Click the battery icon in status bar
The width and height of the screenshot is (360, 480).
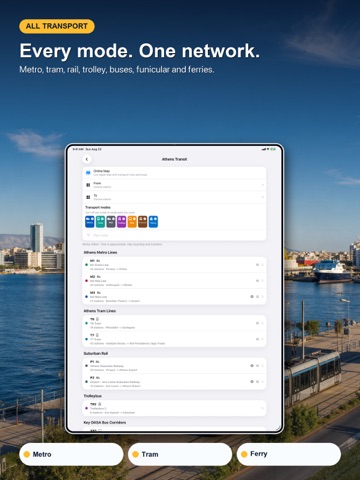[x=273, y=149]
